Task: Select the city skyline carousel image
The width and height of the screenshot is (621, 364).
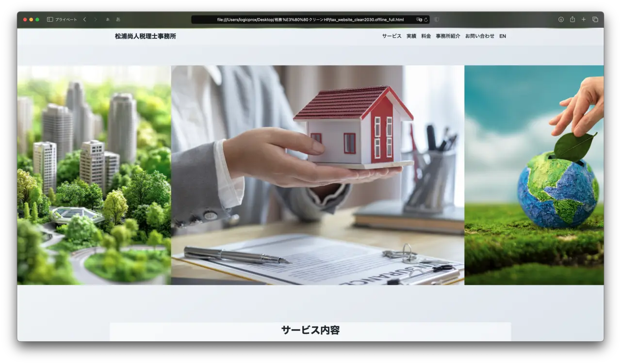Action: point(94,175)
